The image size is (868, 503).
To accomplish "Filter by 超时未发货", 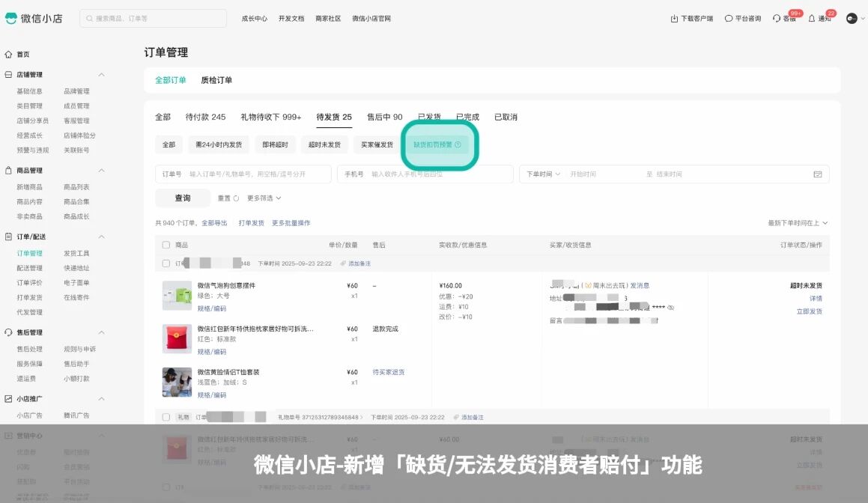I will 324,144.
